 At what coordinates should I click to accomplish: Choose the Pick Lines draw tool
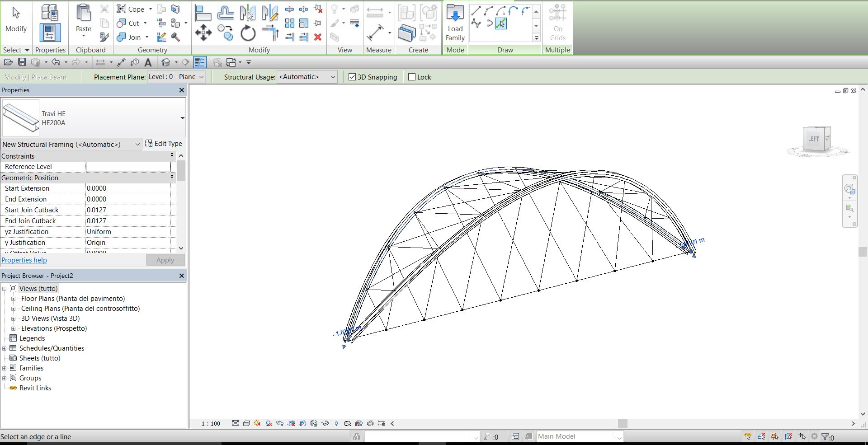click(x=501, y=24)
